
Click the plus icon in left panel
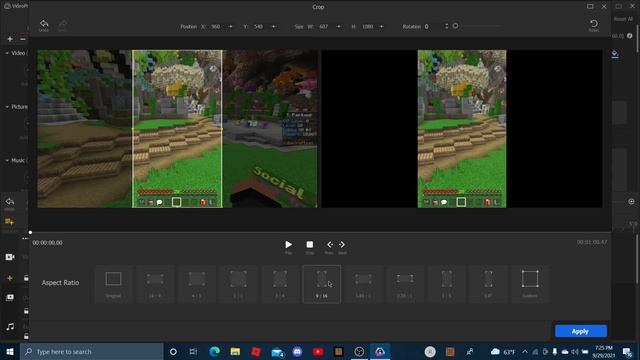[10, 39]
